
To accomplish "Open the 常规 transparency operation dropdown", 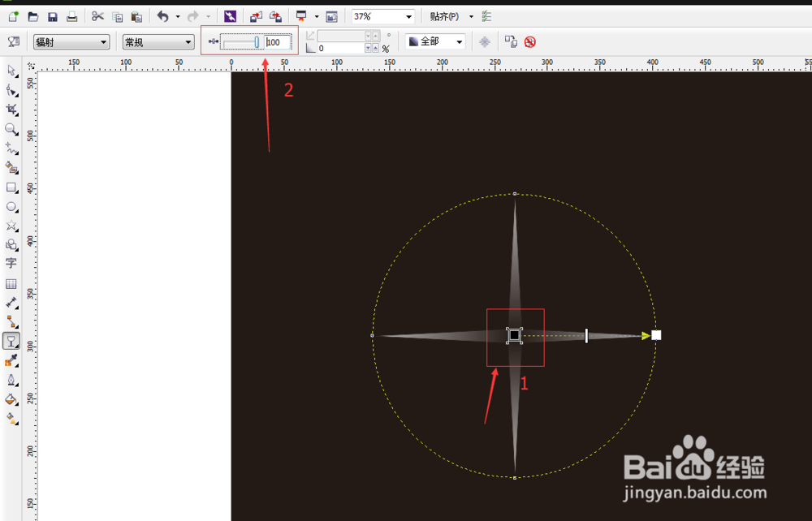I will [x=158, y=42].
